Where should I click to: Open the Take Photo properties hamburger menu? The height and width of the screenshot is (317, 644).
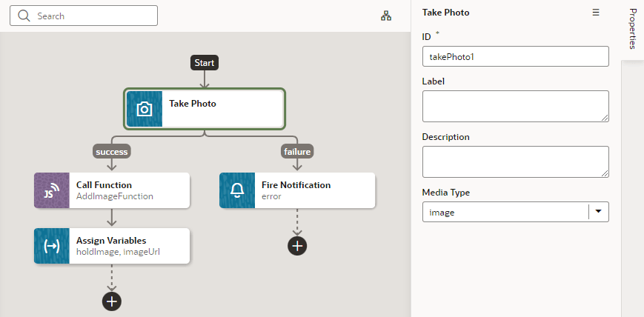[596, 13]
